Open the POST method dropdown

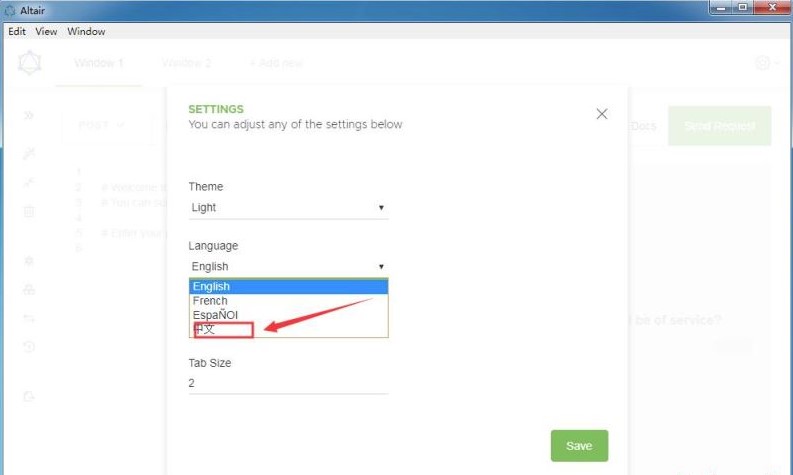(101, 125)
